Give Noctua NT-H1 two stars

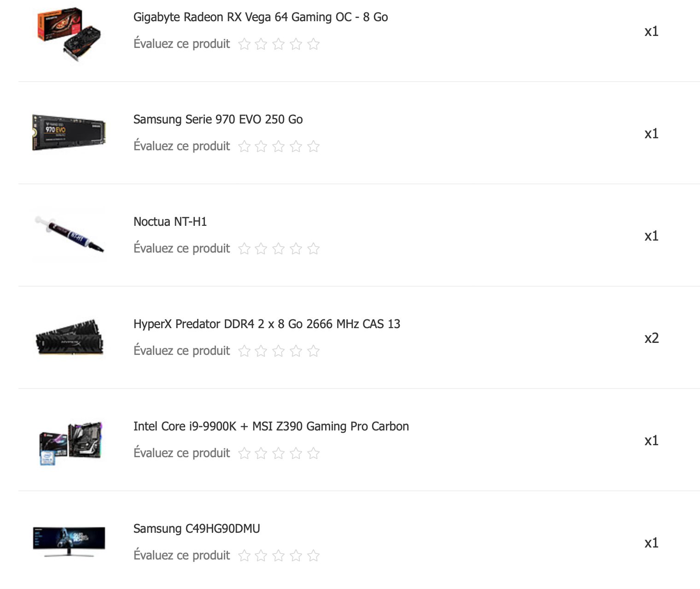(261, 248)
